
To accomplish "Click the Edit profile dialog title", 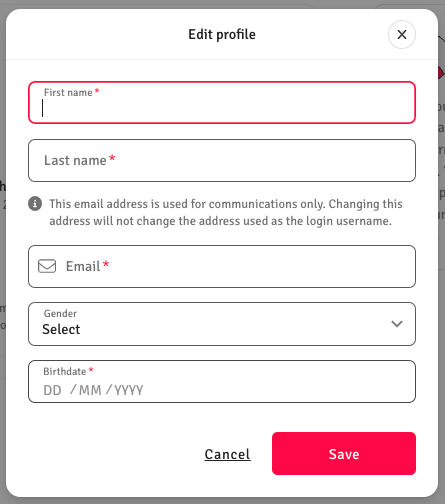I will click(x=222, y=34).
